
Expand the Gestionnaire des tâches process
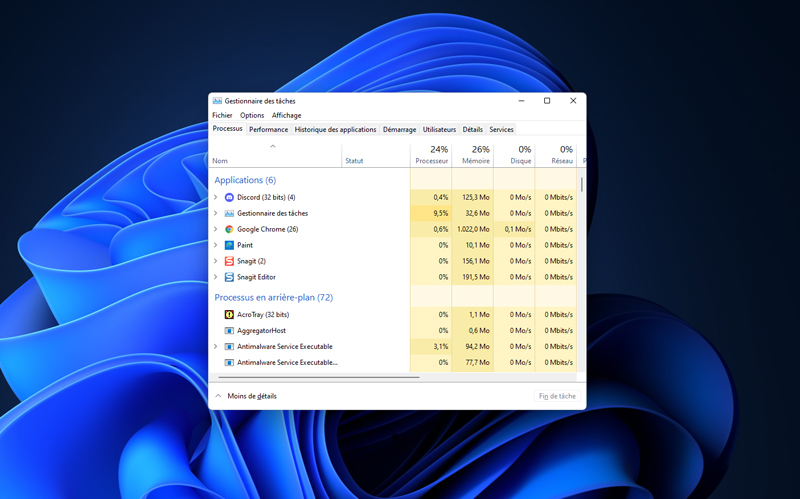pos(215,213)
